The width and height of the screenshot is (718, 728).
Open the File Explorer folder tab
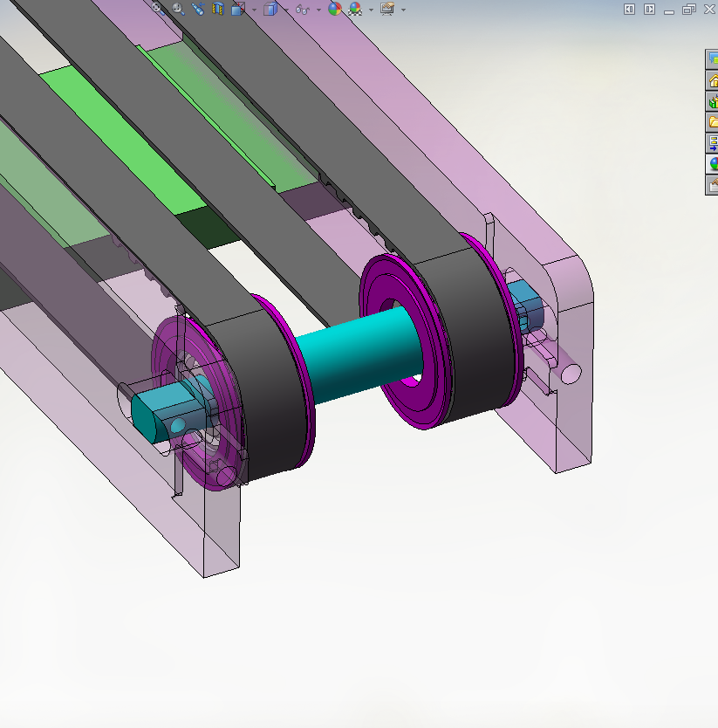[712, 122]
